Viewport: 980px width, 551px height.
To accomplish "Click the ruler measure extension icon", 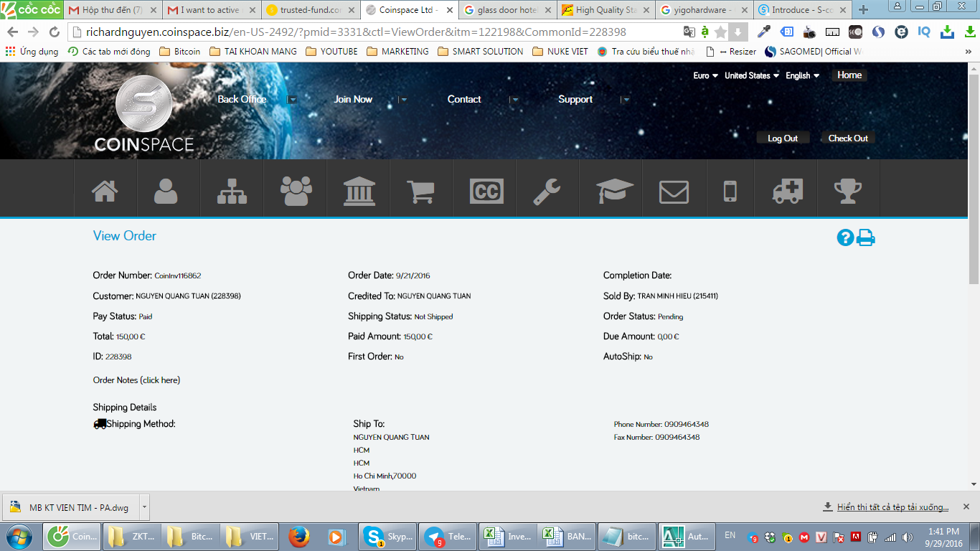I will click(x=832, y=32).
